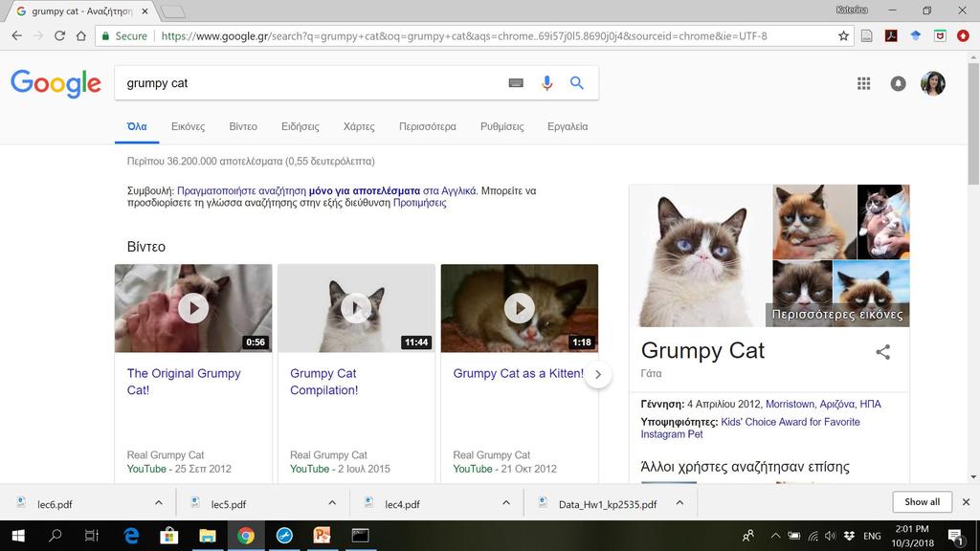Screen dimensions: 980x551
Task: Open File Explorer from the taskbar
Action: pos(208,536)
